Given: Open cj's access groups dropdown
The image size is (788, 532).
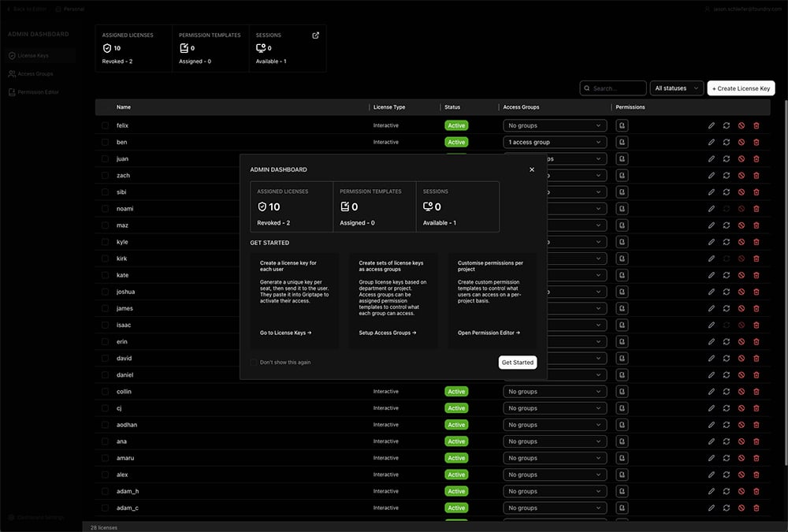Looking at the screenshot, I should pos(555,408).
